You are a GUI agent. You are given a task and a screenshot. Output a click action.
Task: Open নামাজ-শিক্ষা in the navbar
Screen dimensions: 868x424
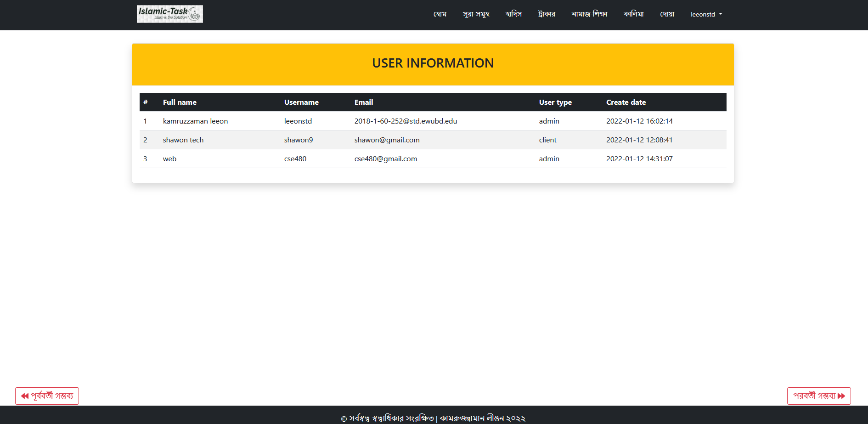(x=589, y=14)
